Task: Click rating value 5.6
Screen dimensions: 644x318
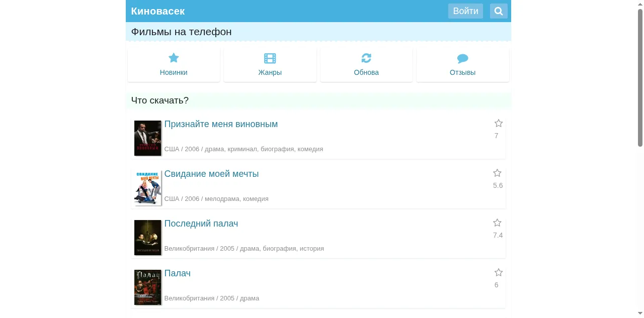Action: pyautogui.click(x=498, y=185)
